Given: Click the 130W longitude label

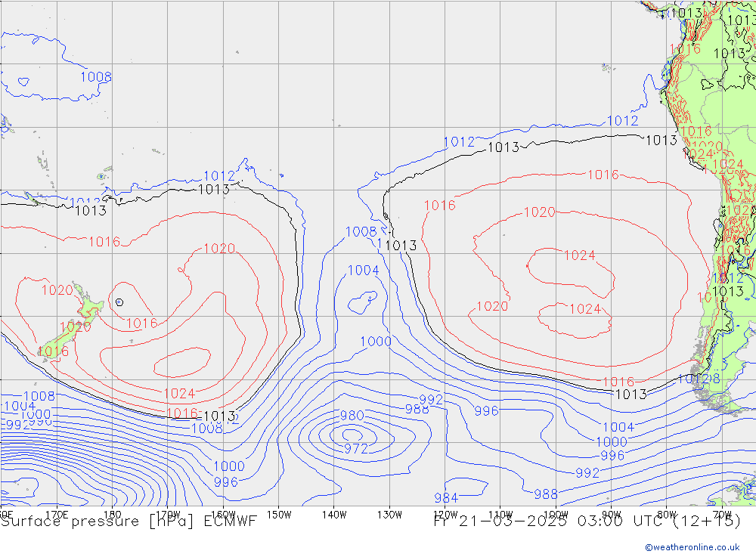Looking at the screenshot, I should pyautogui.click(x=389, y=515).
